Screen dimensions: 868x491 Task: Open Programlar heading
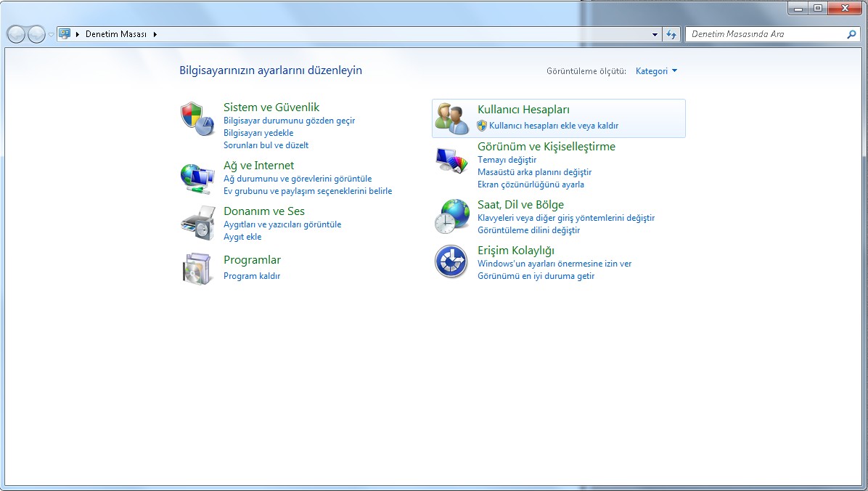[252, 260]
